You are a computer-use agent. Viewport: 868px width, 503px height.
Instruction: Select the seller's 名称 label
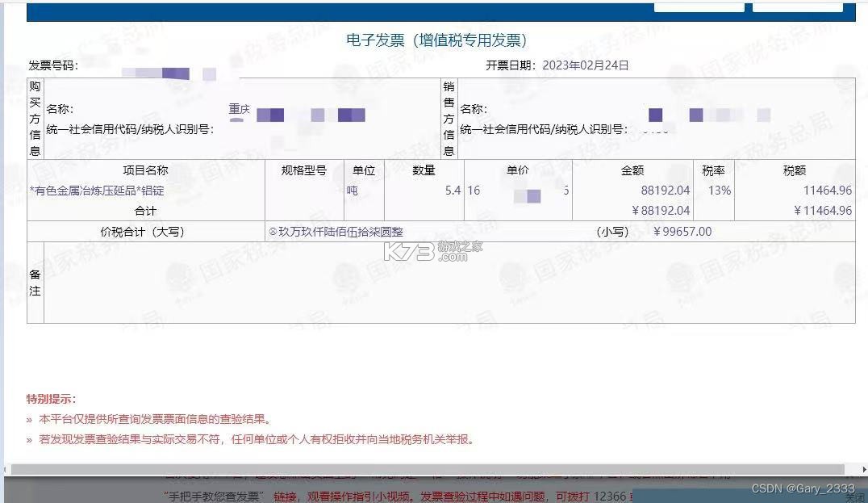tap(474, 109)
